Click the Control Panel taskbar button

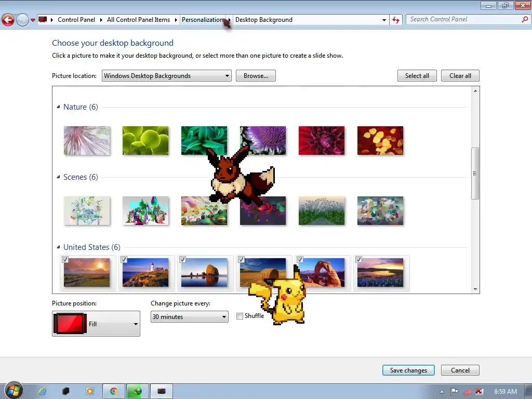(162, 391)
